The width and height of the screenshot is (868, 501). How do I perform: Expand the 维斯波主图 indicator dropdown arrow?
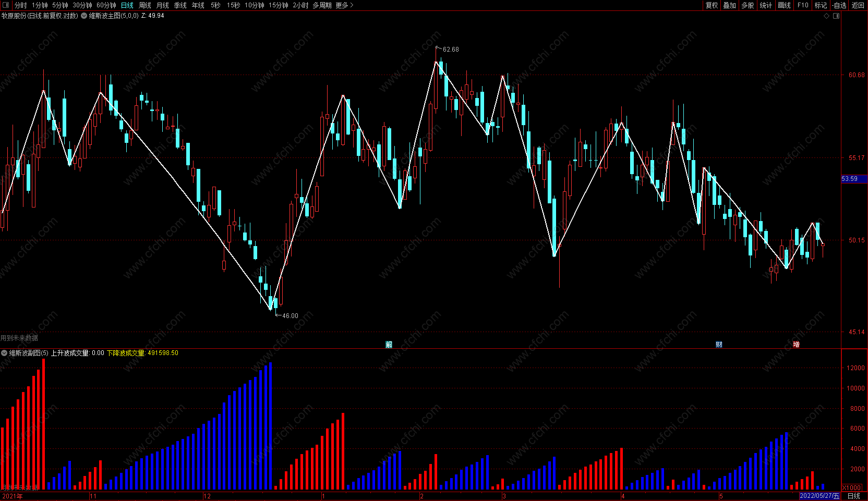coord(84,16)
